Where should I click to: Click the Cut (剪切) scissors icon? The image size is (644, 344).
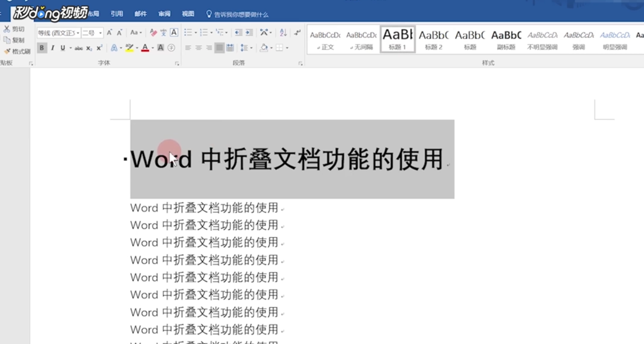pyautogui.click(x=7, y=29)
